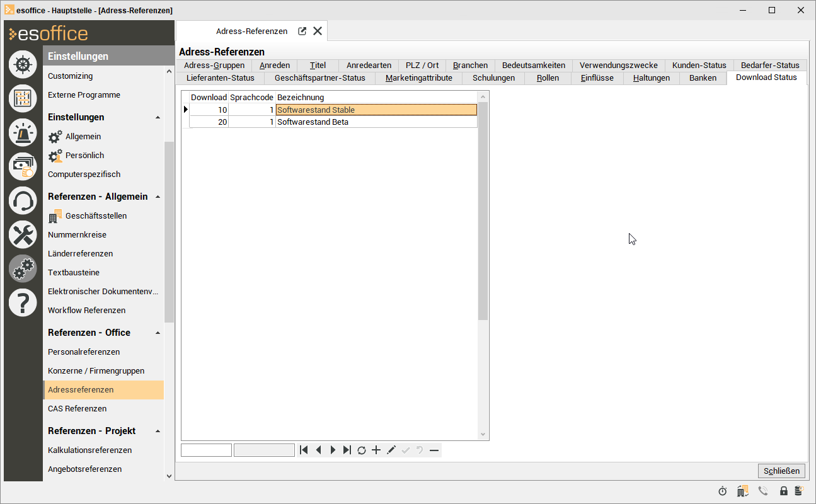Screen dimensions: 816x504
Task: Open the headset support module
Action: click(23, 200)
